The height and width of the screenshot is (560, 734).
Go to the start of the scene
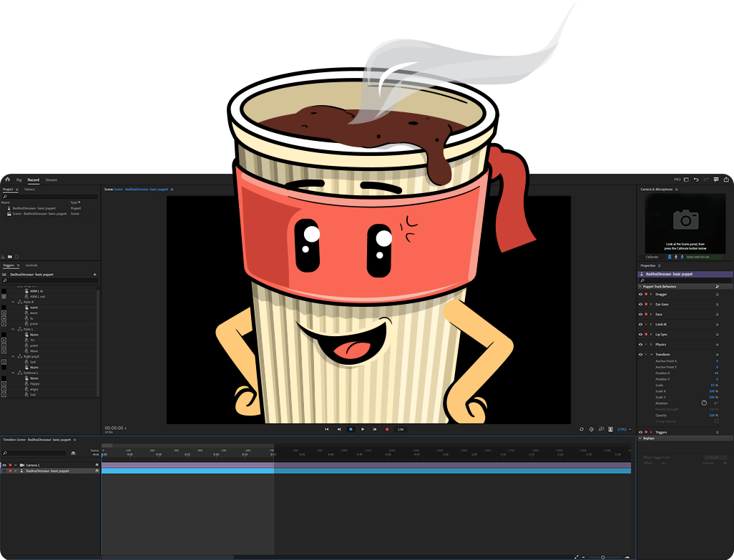click(x=327, y=429)
